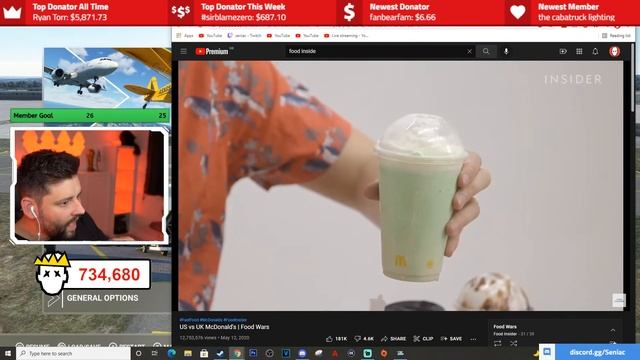Open the YouTube create video icon

(563, 51)
